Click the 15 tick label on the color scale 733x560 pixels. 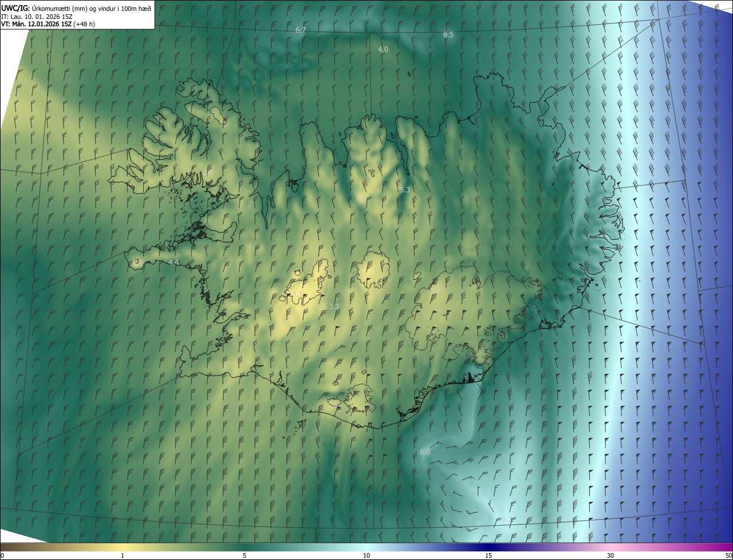click(x=488, y=555)
